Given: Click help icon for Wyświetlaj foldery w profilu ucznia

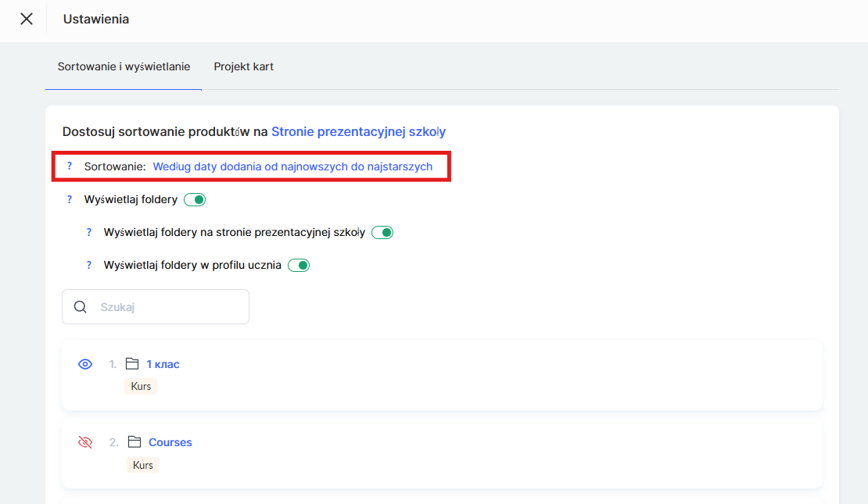Looking at the screenshot, I should (x=89, y=265).
